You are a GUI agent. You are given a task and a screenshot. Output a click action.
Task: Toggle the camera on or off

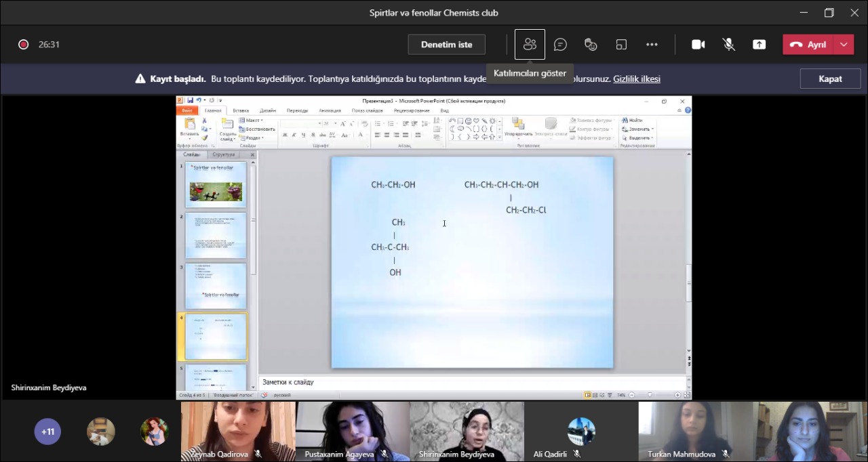(698, 45)
